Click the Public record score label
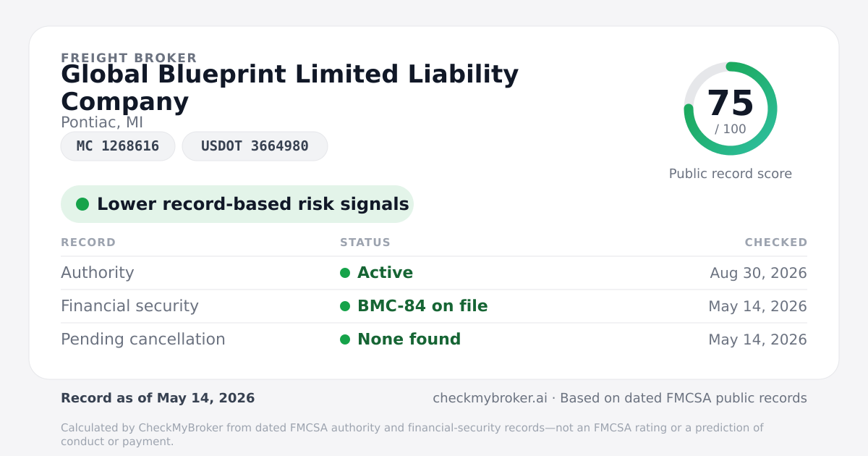The width and height of the screenshot is (868, 456). (731, 174)
